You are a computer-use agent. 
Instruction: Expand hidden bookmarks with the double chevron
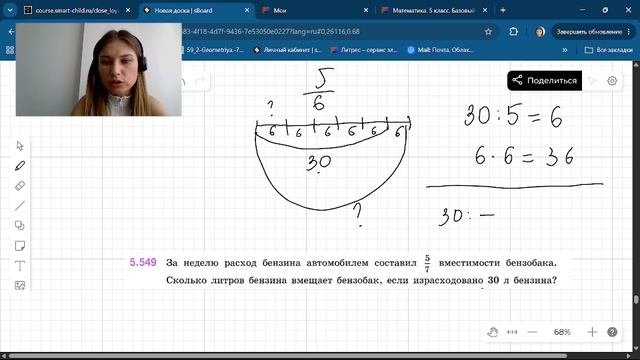[x=565, y=50]
